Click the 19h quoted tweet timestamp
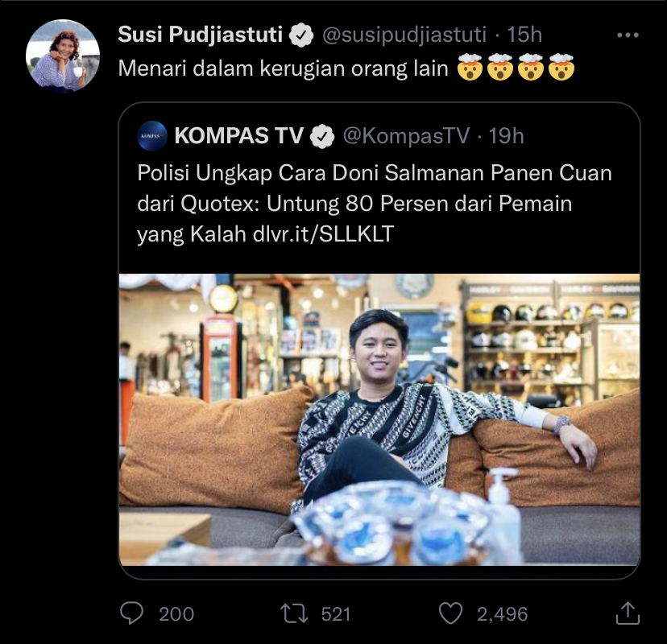 (506, 136)
